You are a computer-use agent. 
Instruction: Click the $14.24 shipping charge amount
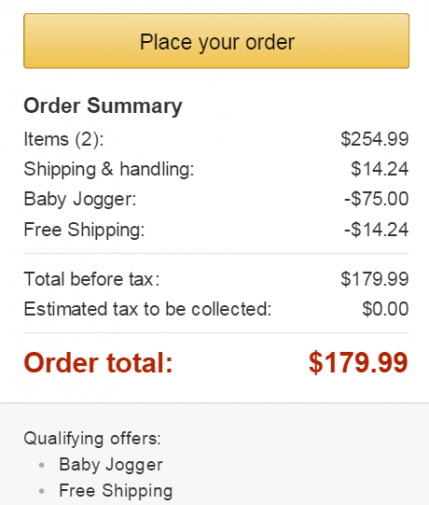point(380,169)
